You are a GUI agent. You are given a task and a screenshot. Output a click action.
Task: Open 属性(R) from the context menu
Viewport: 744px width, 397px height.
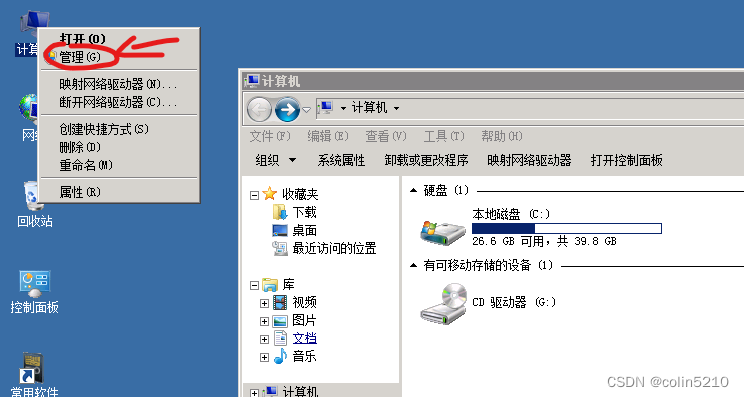(x=119, y=193)
